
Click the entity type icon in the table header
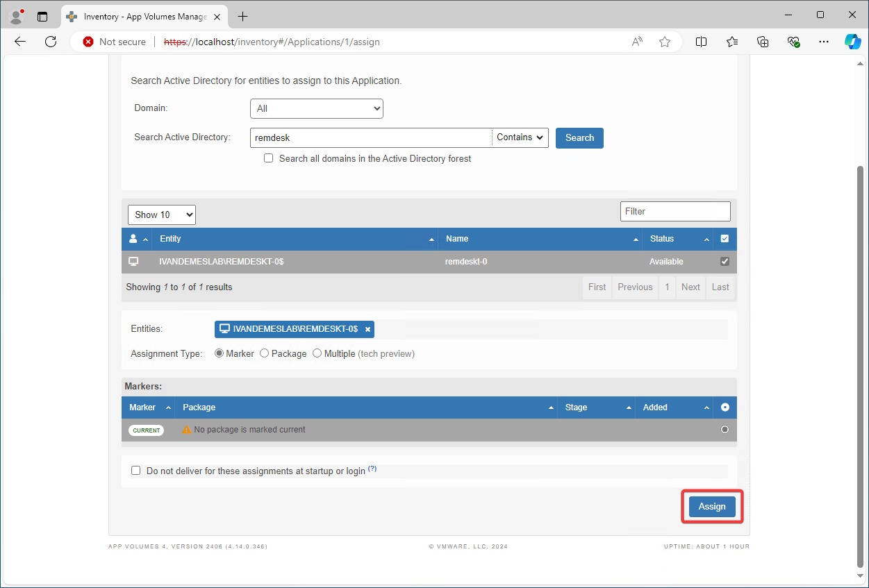point(132,239)
